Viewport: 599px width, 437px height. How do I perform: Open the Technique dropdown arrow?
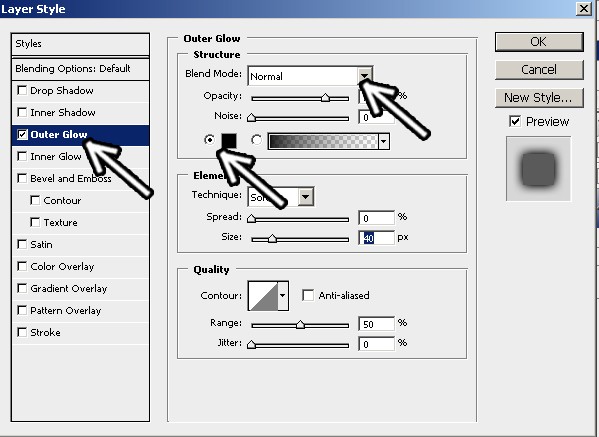pos(306,197)
